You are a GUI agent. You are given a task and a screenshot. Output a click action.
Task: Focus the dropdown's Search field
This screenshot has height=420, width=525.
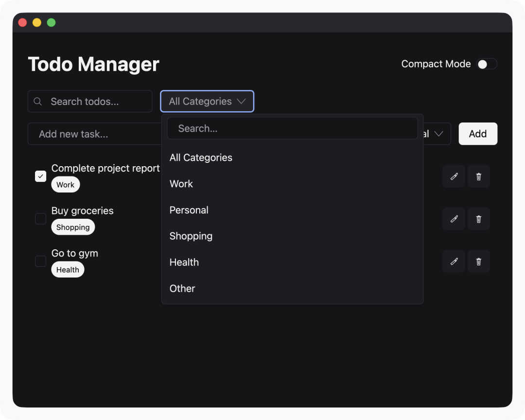tap(292, 128)
